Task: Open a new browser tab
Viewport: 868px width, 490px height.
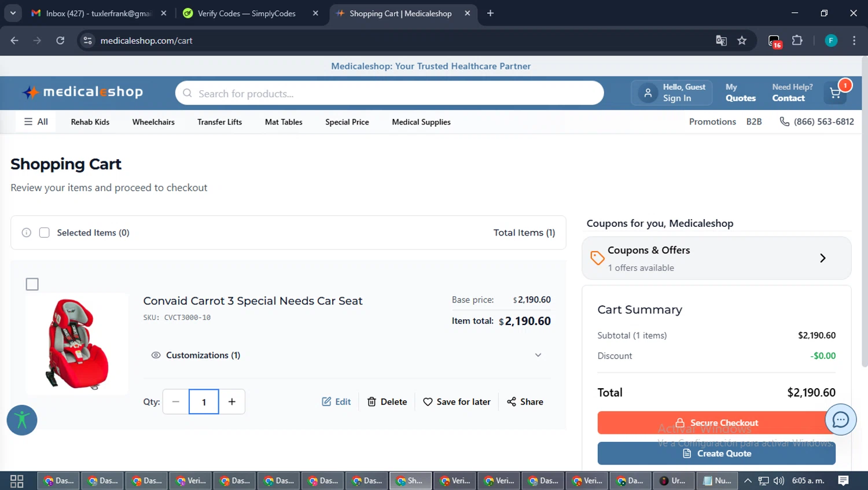Action: point(490,13)
